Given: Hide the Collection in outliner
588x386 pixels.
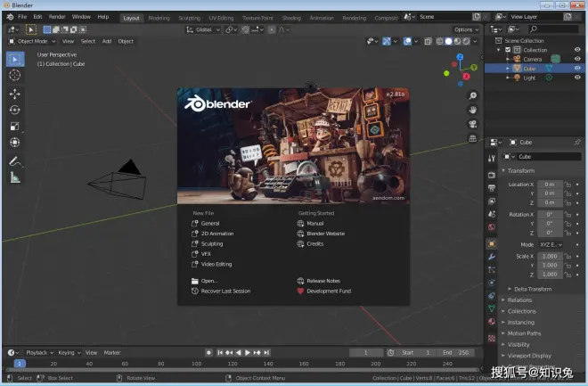Looking at the screenshot, I should pyautogui.click(x=577, y=50).
